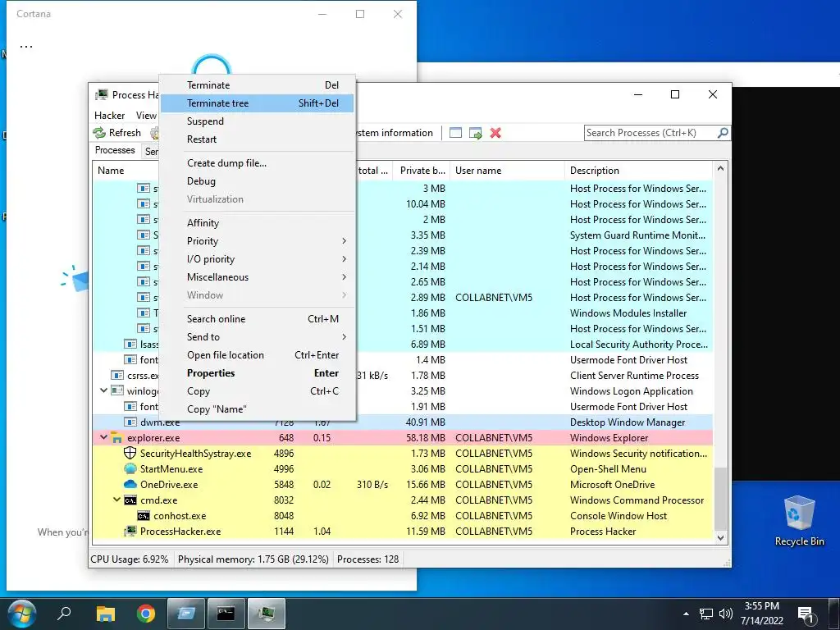Open the Hacker menu
This screenshot has width=840, height=630.
109,116
